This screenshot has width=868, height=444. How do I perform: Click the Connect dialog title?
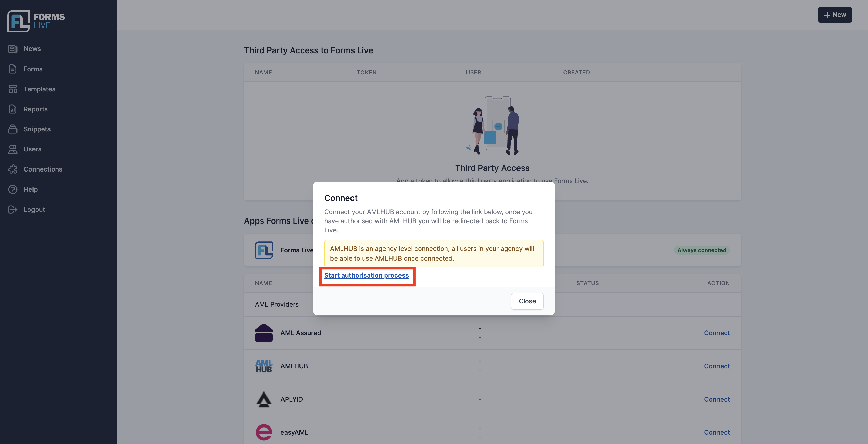pyautogui.click(x=341, y=198)
